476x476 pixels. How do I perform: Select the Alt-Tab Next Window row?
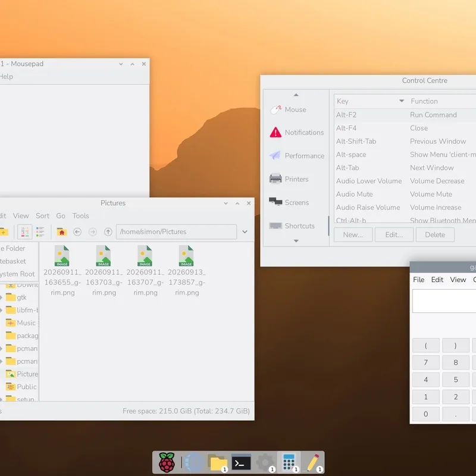coord(405,168)
